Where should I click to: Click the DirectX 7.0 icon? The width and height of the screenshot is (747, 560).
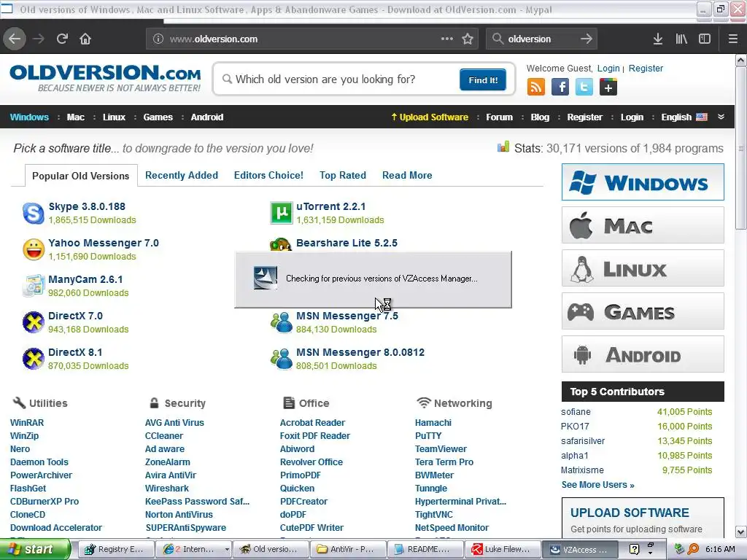click(34, 322)
